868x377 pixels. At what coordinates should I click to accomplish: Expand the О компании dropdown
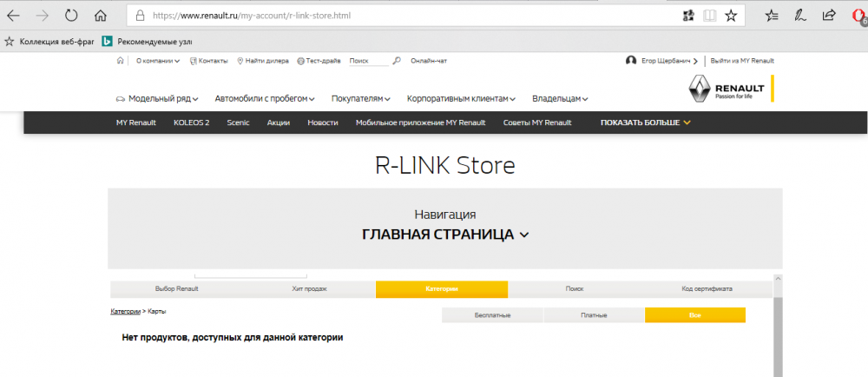(158, 61)
